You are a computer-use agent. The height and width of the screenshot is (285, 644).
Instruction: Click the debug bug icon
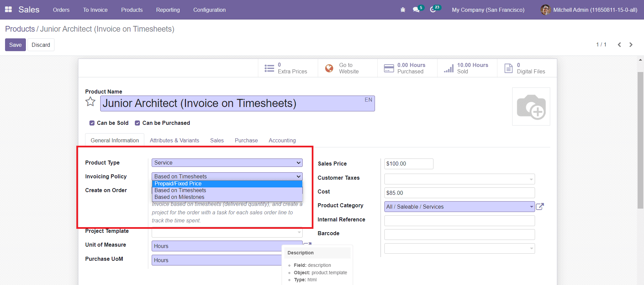coord(403,10)
